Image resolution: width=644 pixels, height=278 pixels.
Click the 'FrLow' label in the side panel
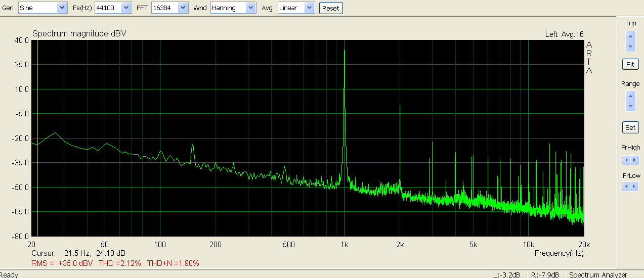pyautogui.click(x=631, y=176)
